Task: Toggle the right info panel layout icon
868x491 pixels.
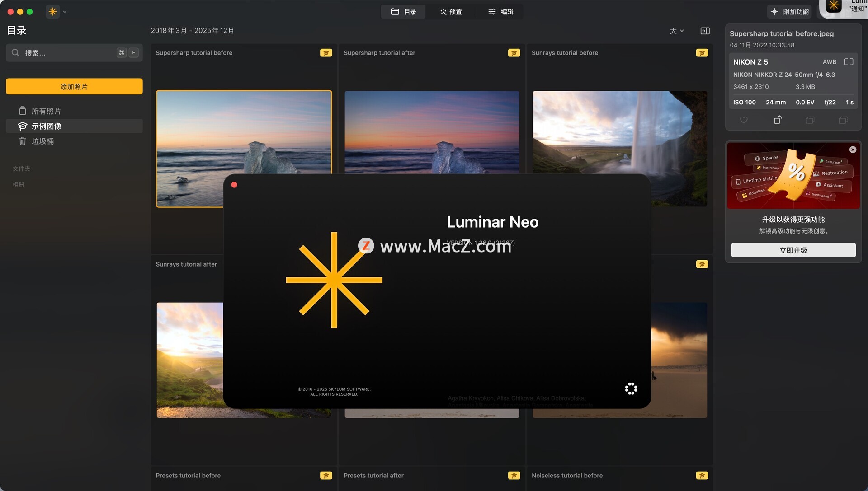Action: pyautogui.click(x=705, y=31)
